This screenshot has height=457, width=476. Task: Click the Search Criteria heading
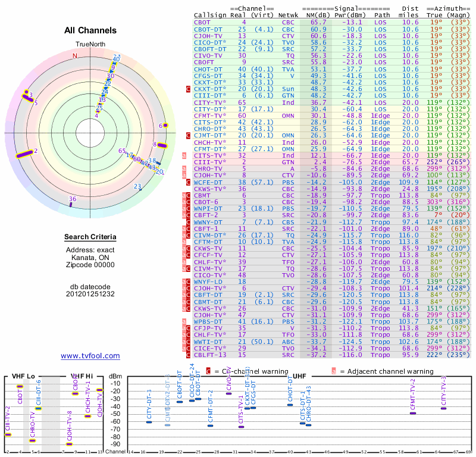pyautogui.click(x=90, y=237)
